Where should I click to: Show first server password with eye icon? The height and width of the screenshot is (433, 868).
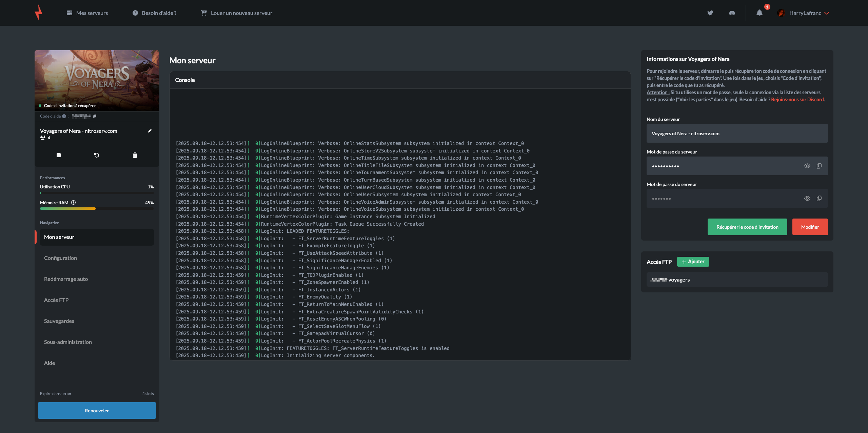click(x=807, y=166)
